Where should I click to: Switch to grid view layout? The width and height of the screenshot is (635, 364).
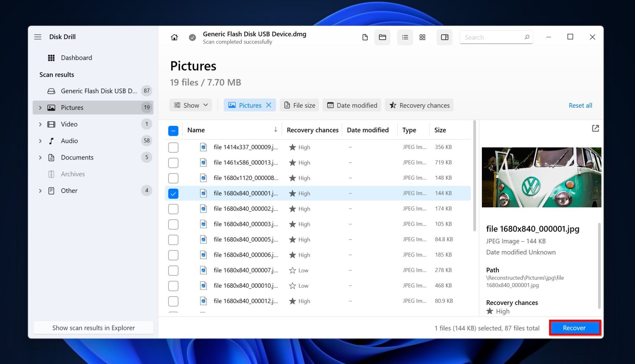tap(422, 37)
